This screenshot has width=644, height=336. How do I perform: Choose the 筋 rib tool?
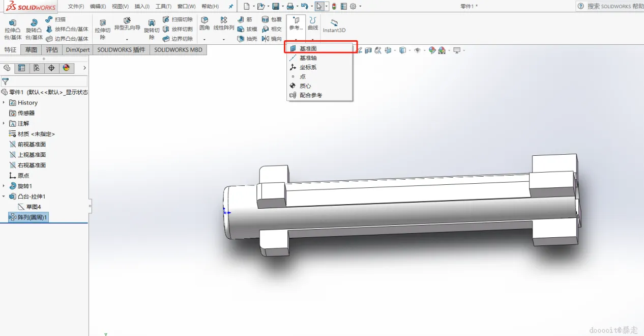[245, 19]
